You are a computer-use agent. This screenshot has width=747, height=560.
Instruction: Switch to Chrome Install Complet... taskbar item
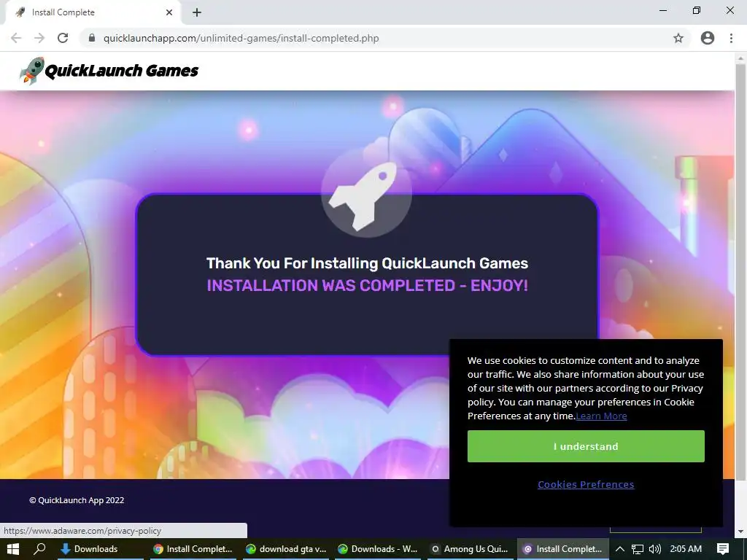(193, 549)
